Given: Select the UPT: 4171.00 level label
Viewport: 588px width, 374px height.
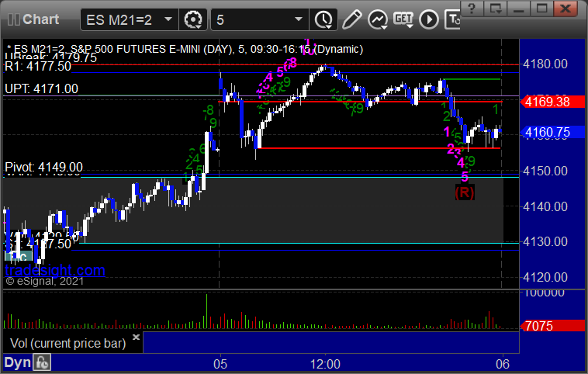Looking at the screenshot, I should point(41,89).
